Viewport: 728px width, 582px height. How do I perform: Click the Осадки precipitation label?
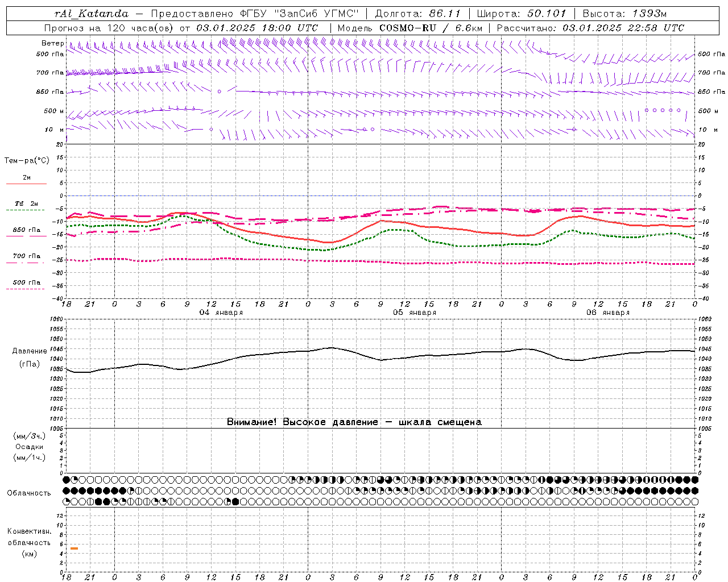[x=30, y=447]
